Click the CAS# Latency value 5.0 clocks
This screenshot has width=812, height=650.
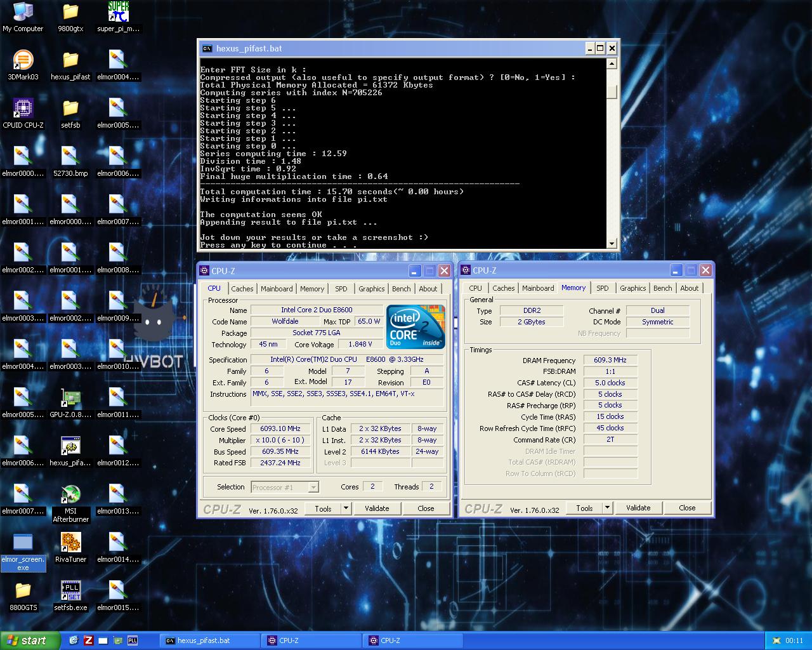pyautogui.click(x=610, y=383)
